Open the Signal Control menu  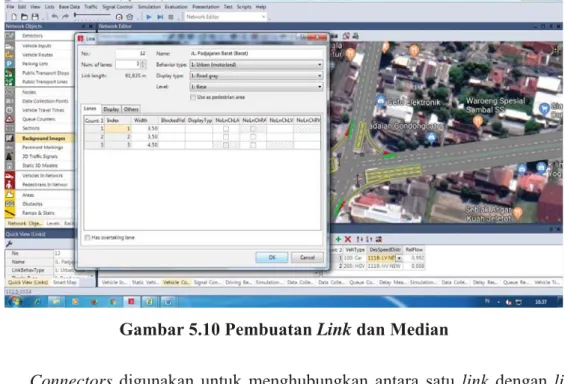117,6
